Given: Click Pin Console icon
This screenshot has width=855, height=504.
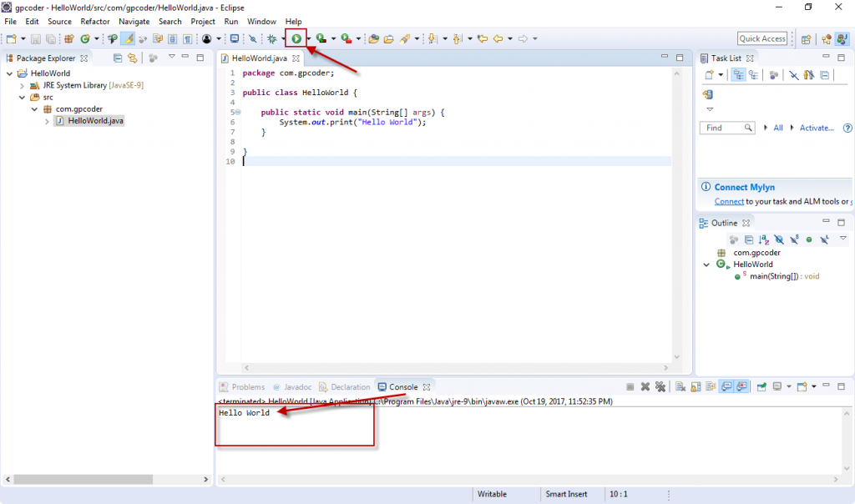Looking at the screenshot, I should [761, 387].
